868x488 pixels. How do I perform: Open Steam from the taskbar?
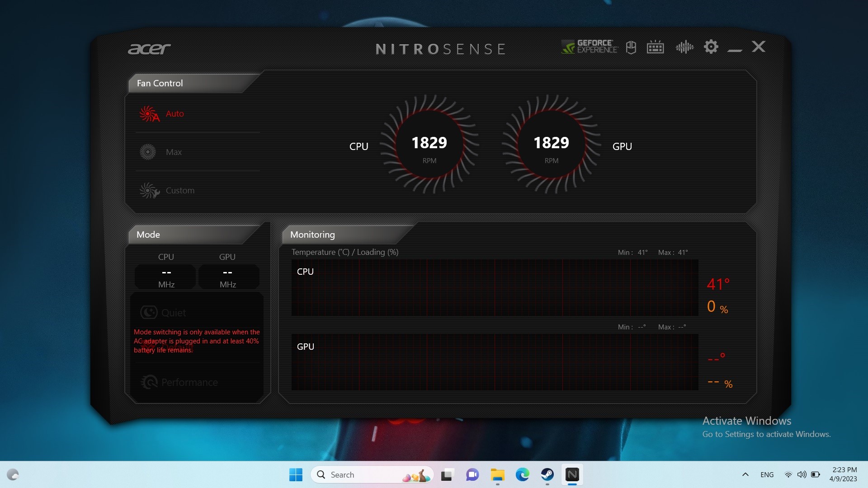pos(547,475)
